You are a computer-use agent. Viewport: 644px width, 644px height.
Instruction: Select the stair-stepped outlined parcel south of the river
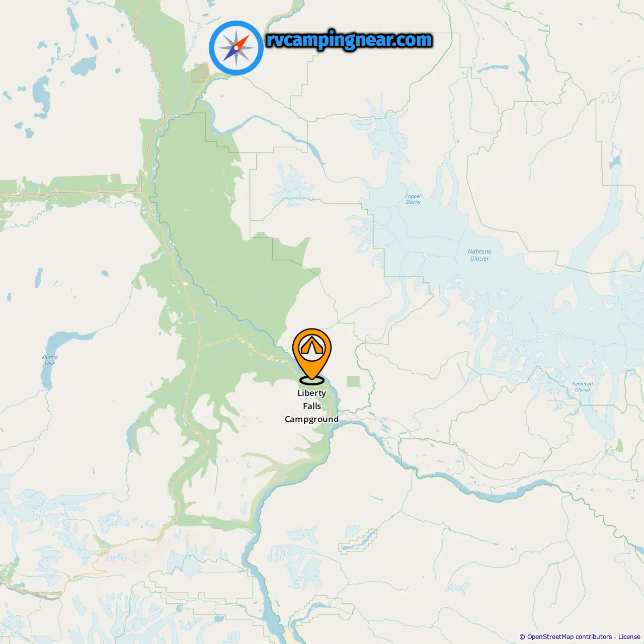[358, 541]
